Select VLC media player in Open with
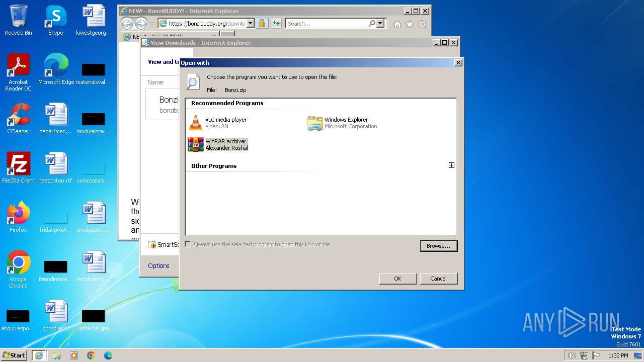The height and width of the screenshot is (362, 644). tap(218, 123)
